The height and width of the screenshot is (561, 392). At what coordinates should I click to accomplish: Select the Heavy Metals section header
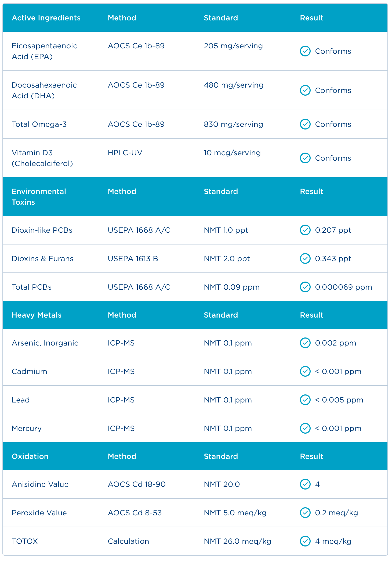click(37, 315)
